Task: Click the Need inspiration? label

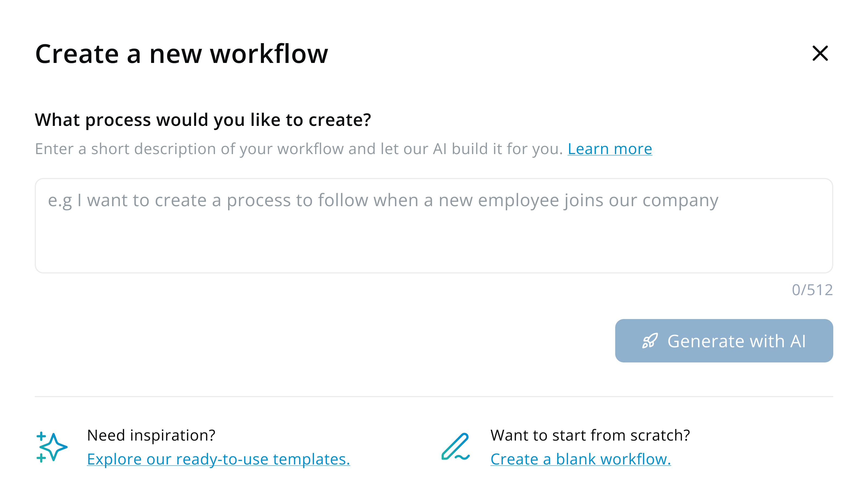Action: pos(151,435)
